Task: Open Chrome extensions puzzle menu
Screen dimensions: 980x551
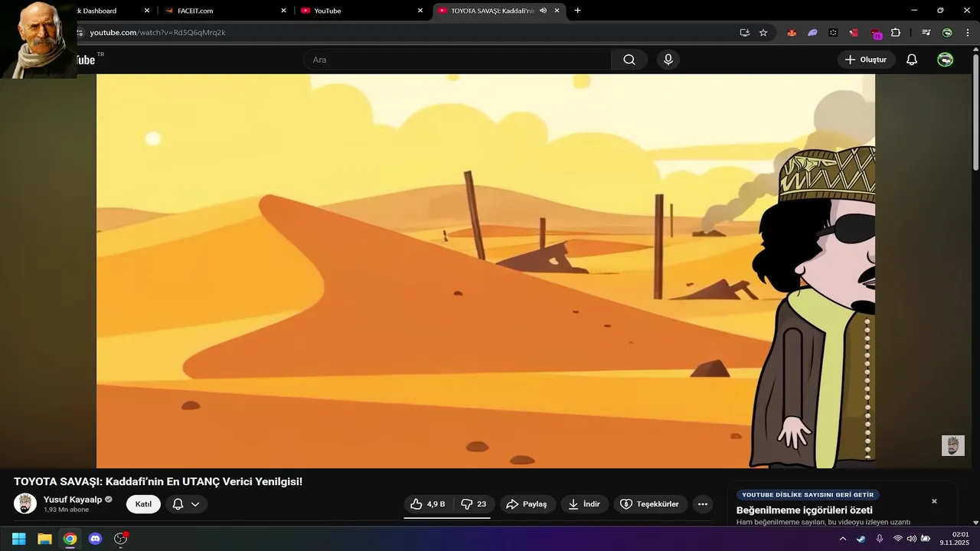Action: (x=896, y=33)
